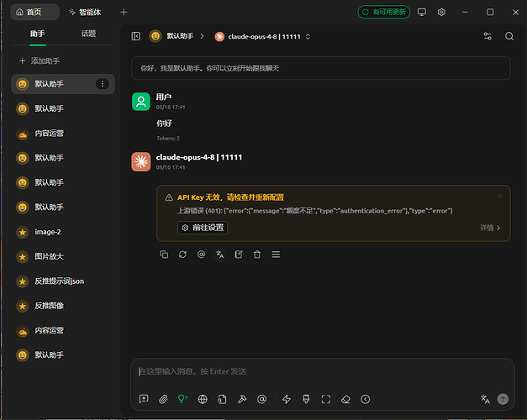Select the 反推提示词json assistant
Screen dimensions: 527x420
point(63,281)
